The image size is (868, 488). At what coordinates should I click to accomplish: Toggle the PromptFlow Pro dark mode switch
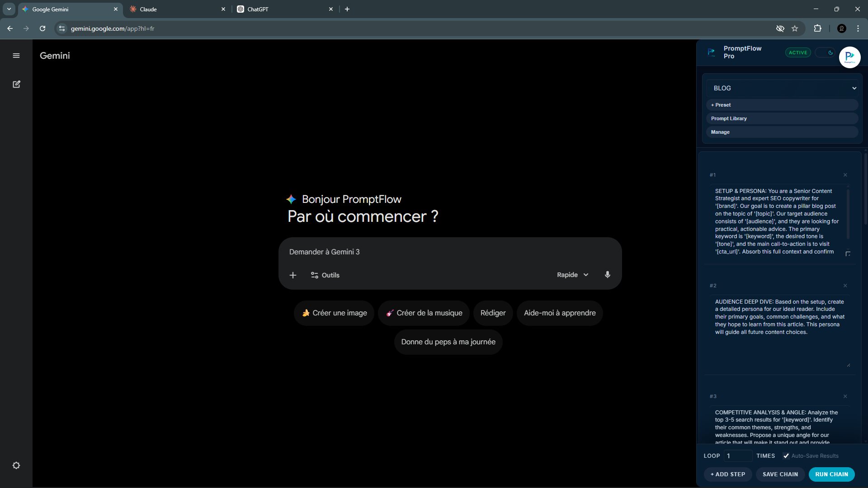pyautogui.click(x=826, y=52)
